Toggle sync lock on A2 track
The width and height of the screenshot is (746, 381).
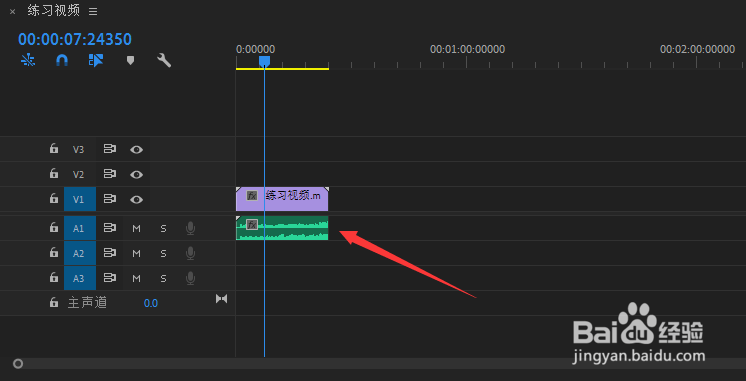point(110,253)
